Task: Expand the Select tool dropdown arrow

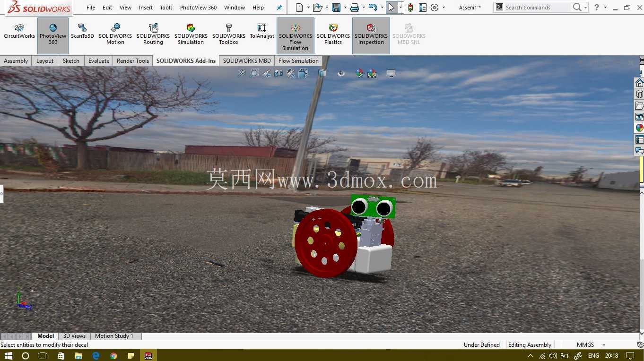Action: pyautogui.click(x=400, y=8)
